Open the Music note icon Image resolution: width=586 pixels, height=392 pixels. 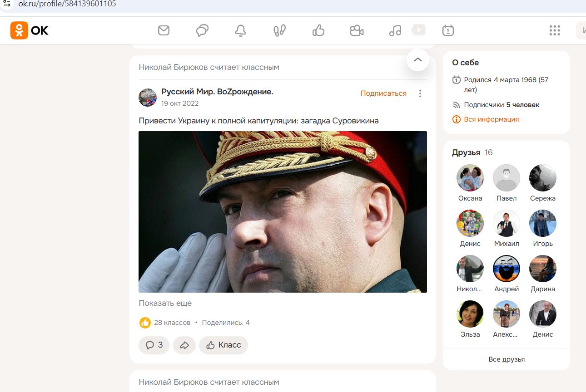(395, 30)
